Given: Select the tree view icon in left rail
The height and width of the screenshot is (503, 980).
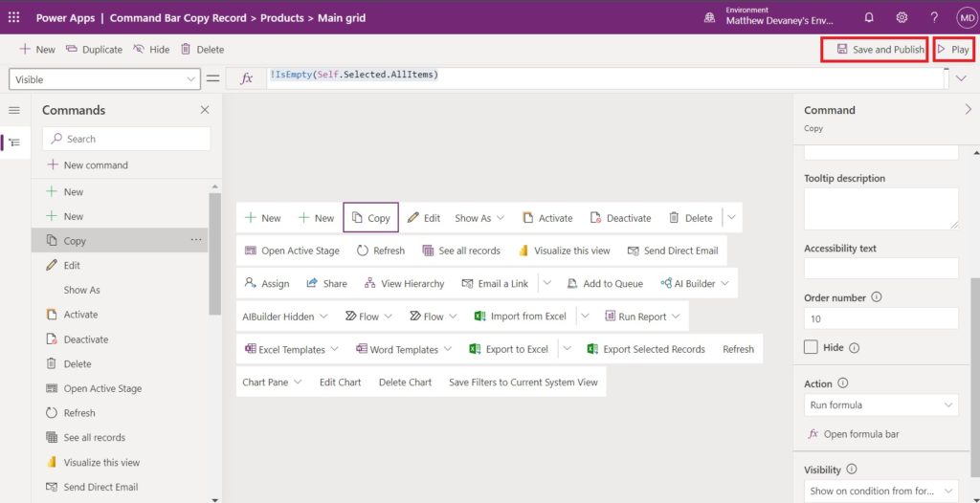Looking at the screenshot, I should pos(14,142).
